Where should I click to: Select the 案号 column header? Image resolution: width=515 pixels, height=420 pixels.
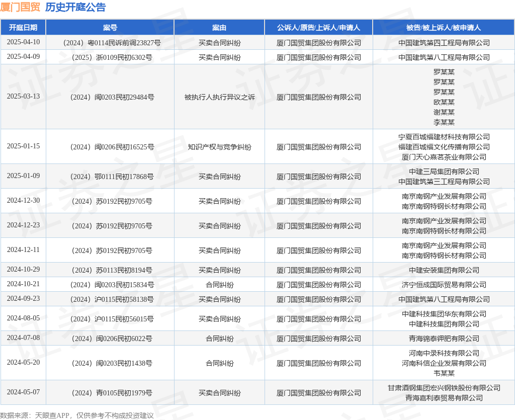110,28
